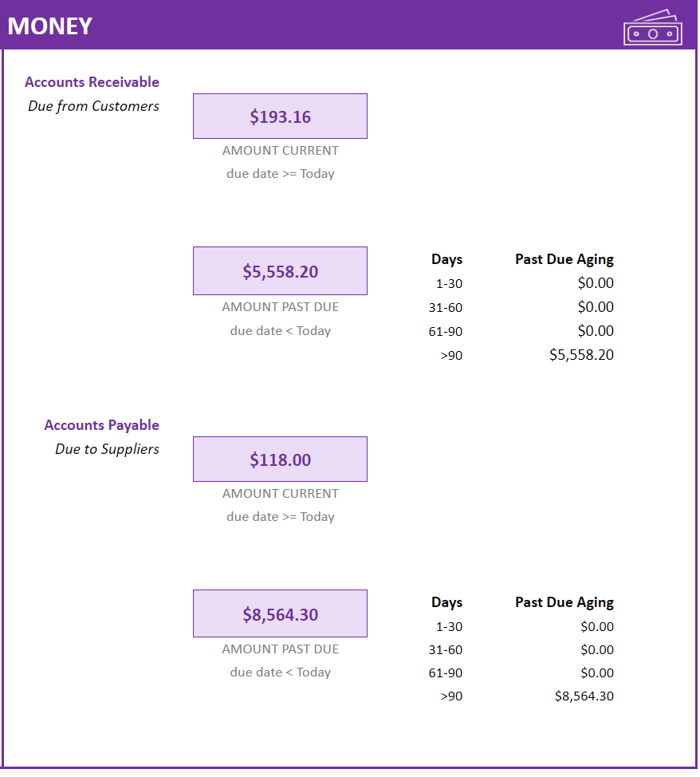The height and width of the screenshot is (777, 700).
Task: Select receivable >90 days value $5,558.20
Action: point(581,355)
